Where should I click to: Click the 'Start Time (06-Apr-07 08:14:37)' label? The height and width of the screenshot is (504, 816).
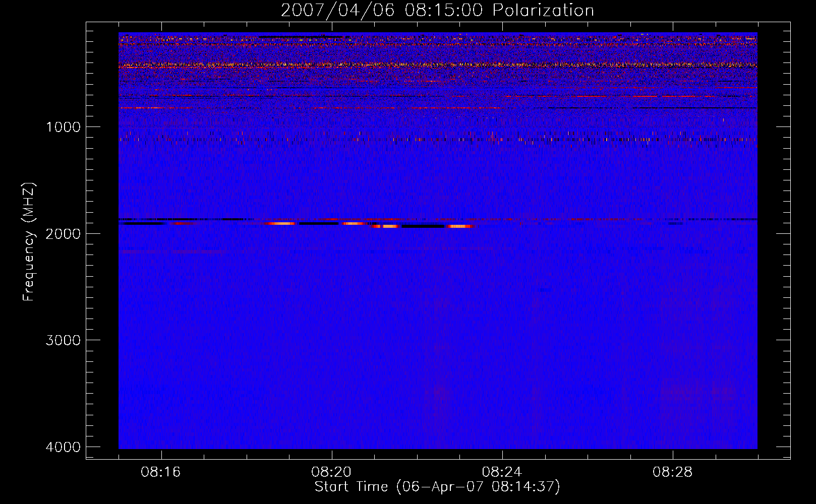[x=437, y=487]
